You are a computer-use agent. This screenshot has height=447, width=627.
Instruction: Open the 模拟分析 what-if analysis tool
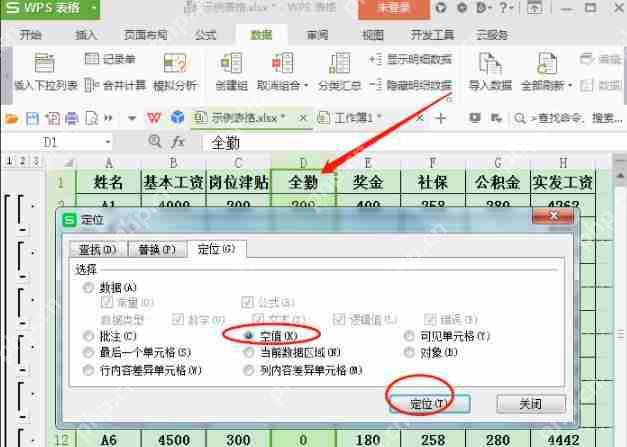(175, 72)
